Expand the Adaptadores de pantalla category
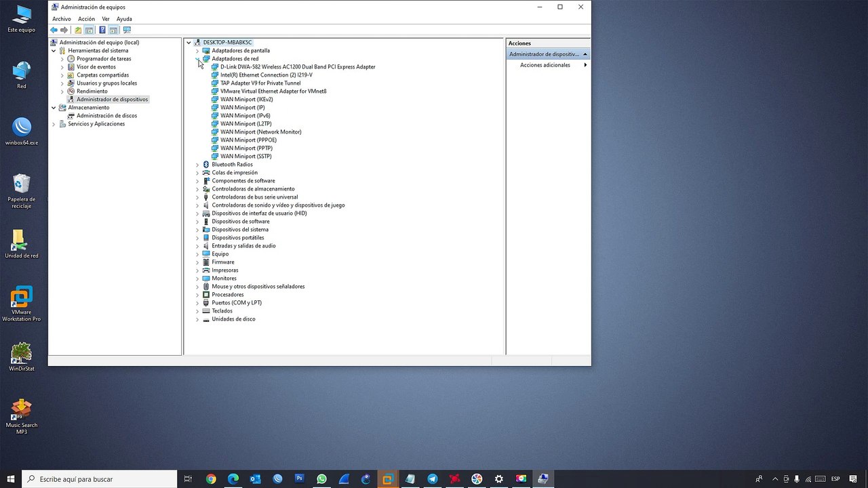This screenshot has width=868, height=488. click(x=197, y=51)
